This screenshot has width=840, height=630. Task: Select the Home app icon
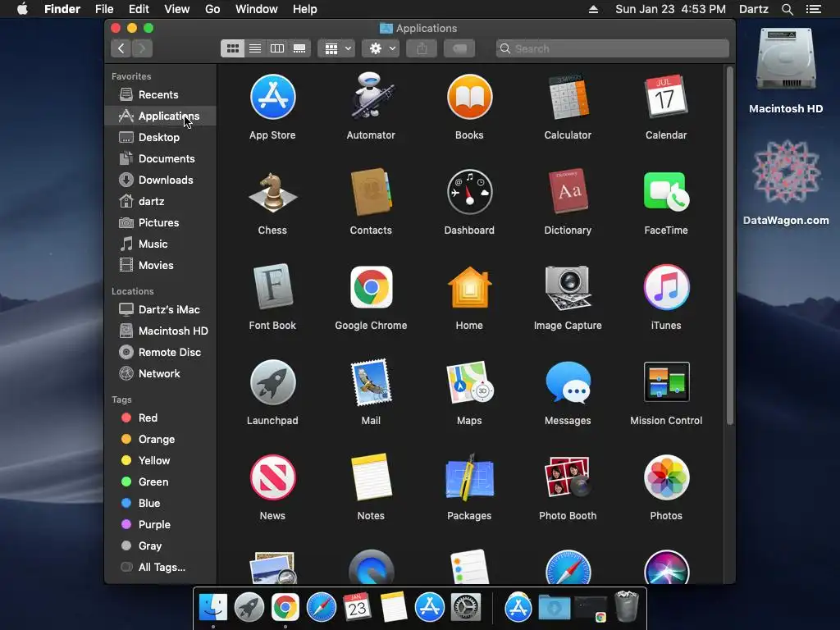[469, 287]
